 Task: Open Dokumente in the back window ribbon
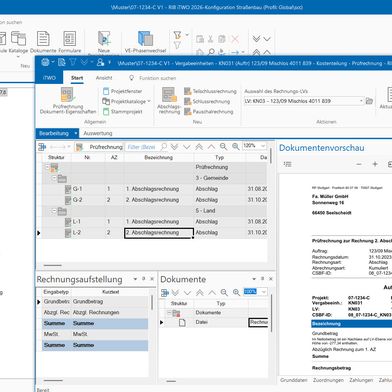point(43,42)
